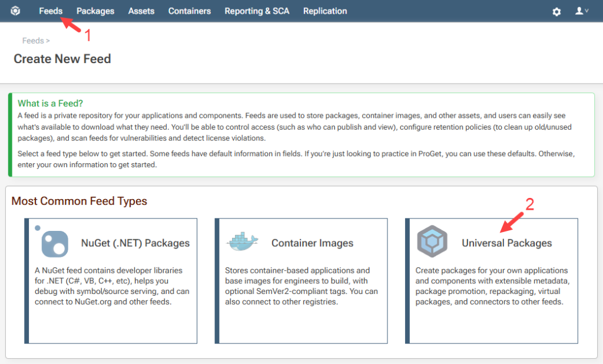The image size is (603, 364).
Task: Switch to the Replication section
Action: click(x=325, y=11)
